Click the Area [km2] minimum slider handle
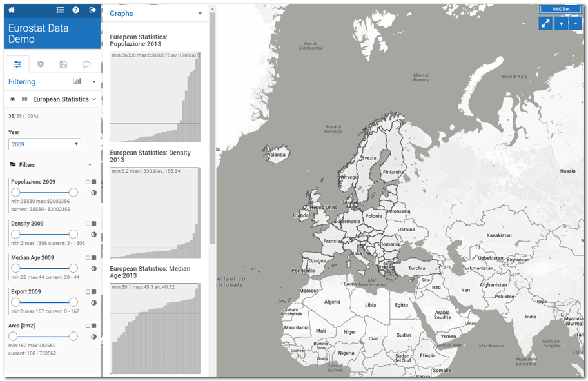588x381 pixels. click(x=13, y=337)
